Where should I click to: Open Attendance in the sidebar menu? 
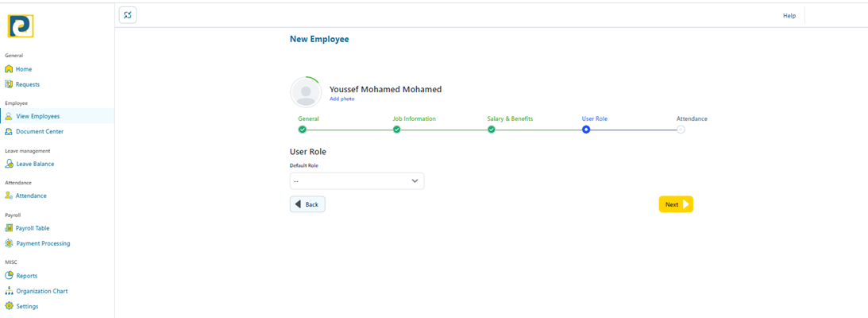point(31,196)
